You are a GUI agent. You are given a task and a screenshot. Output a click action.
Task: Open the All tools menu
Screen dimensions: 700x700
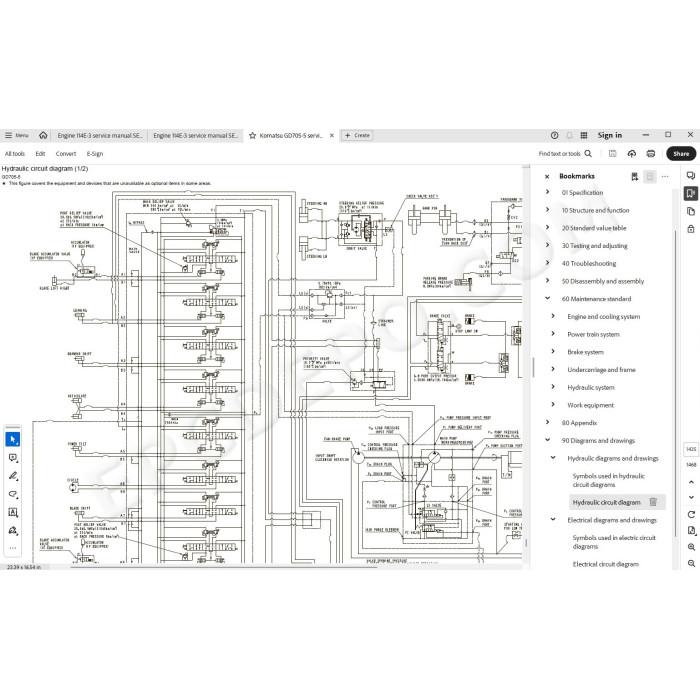15,154
